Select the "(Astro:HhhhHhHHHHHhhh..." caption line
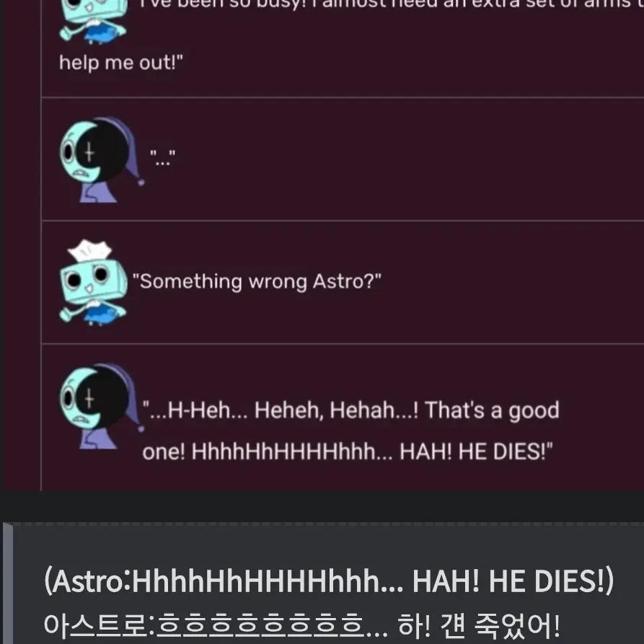 (329, 581)
